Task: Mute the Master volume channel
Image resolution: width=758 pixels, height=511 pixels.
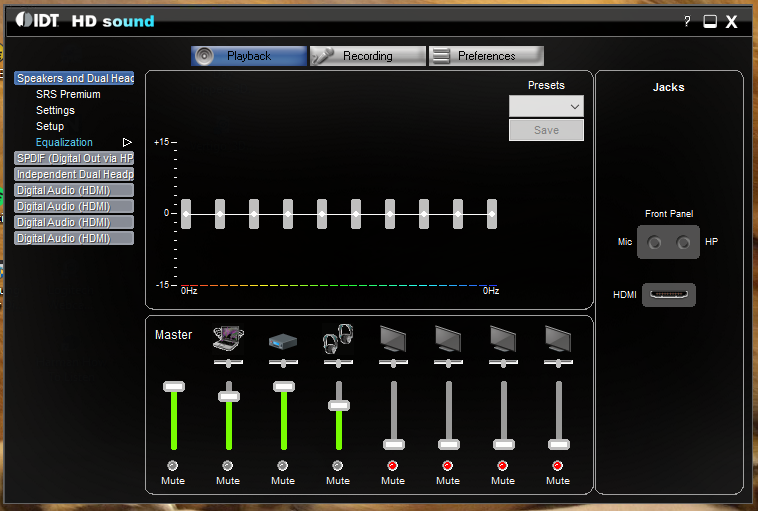Action: (173, 466)
